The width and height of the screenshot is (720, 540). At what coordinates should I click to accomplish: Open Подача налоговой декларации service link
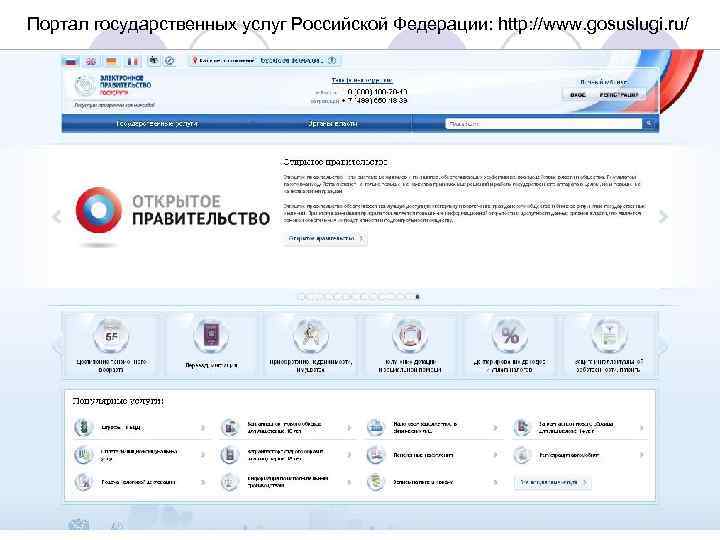(138, 482)
